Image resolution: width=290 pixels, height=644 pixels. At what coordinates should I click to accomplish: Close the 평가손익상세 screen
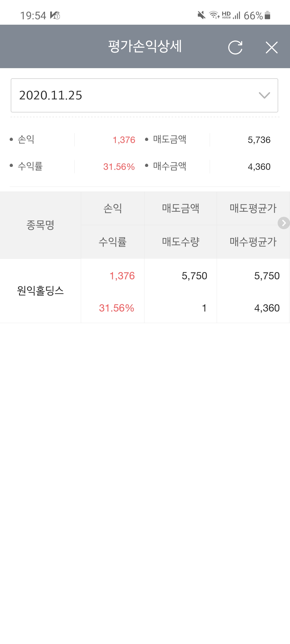[271, 47]
